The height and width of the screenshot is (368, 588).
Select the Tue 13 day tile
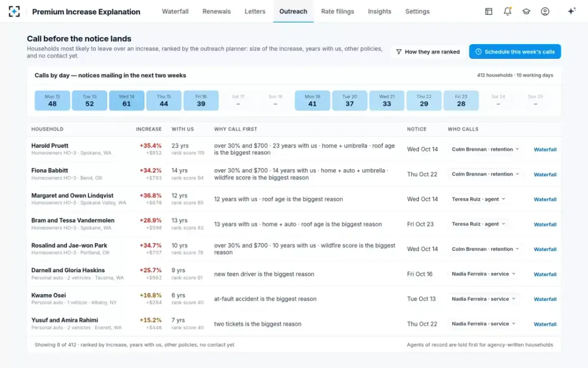point(90,101)
